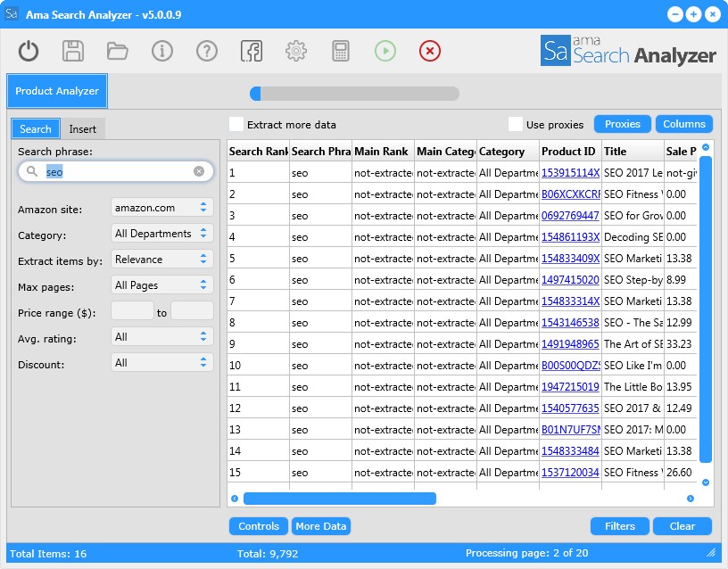Click the Search Rank column header
728x569 pixels.
point(259,152)
